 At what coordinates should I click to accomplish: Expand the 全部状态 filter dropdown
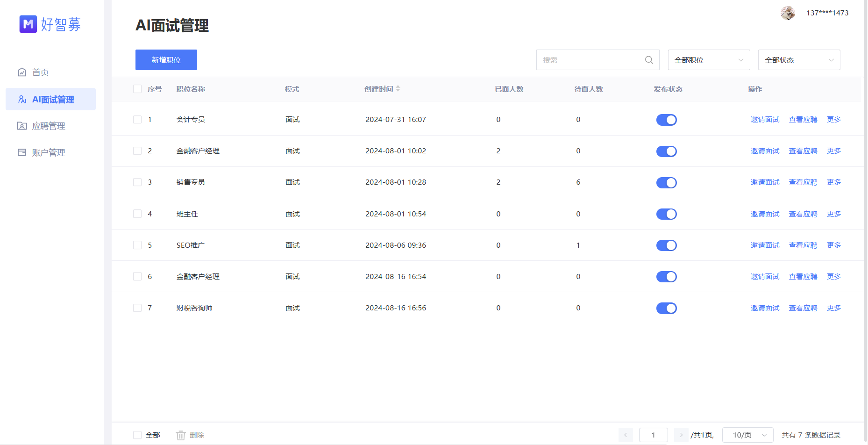[799, 60]
